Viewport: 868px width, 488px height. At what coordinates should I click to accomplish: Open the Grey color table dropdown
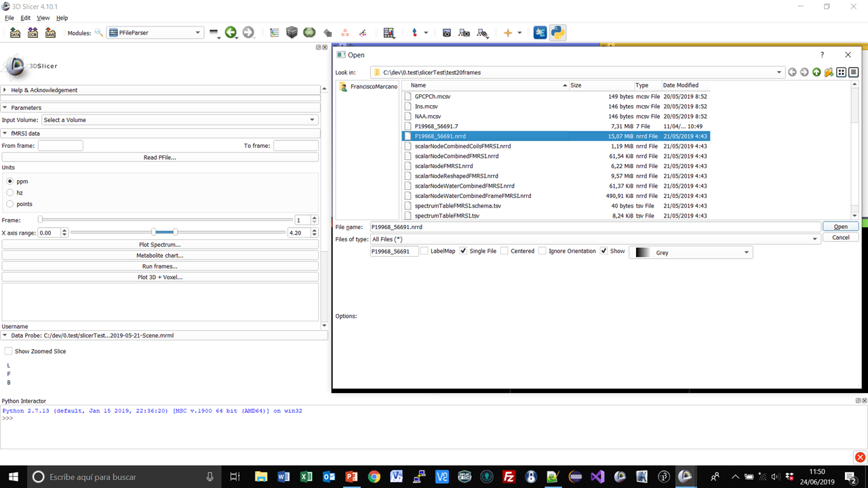point(690,252)
